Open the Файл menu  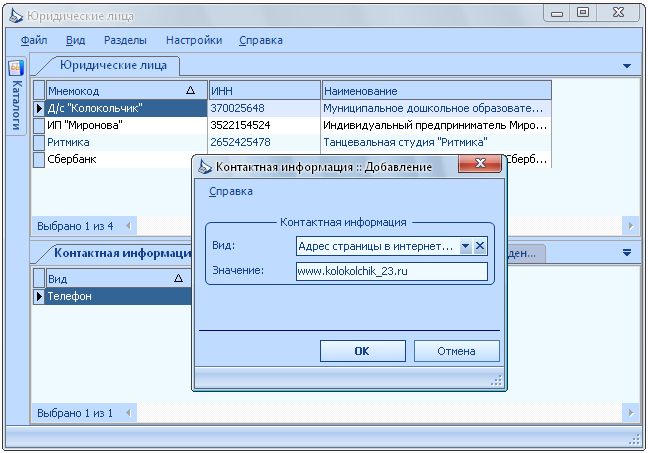tap(34, 40)
